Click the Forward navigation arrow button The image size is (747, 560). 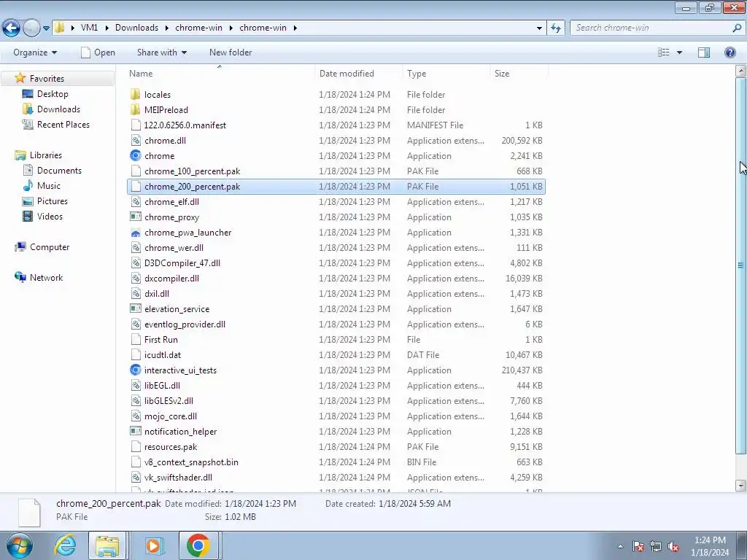(x=31, y=28)
